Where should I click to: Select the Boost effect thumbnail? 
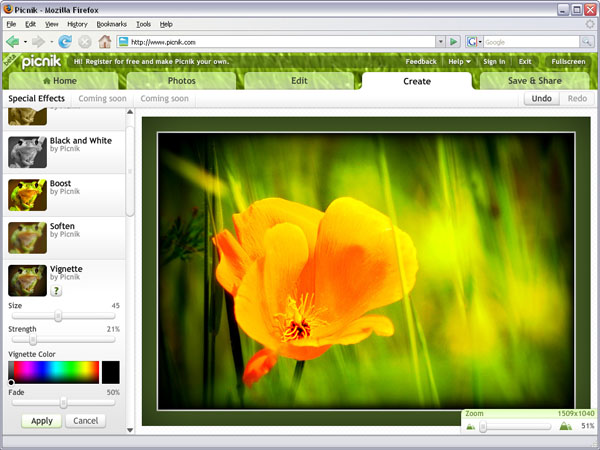[x=28, y=195]
